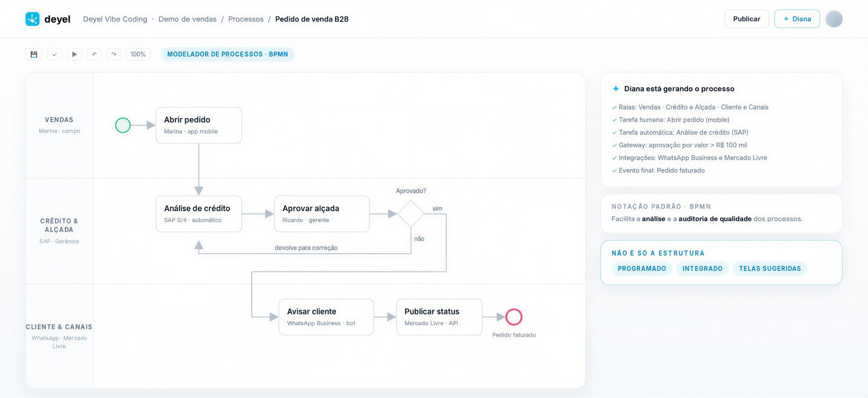Click 'Tarefa automática: Análise de crédito' line
Screen dimensions: 868x398
pyautogui.click(x=680, y=133)
